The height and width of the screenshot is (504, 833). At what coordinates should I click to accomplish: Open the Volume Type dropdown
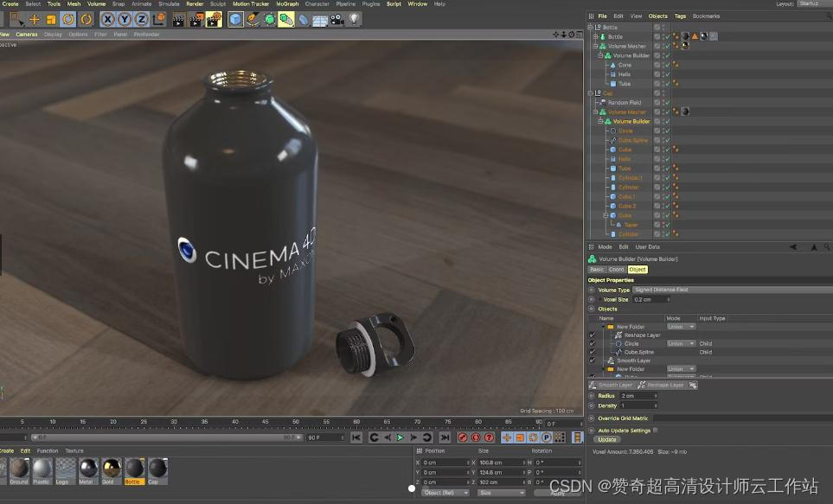[732, 290]
